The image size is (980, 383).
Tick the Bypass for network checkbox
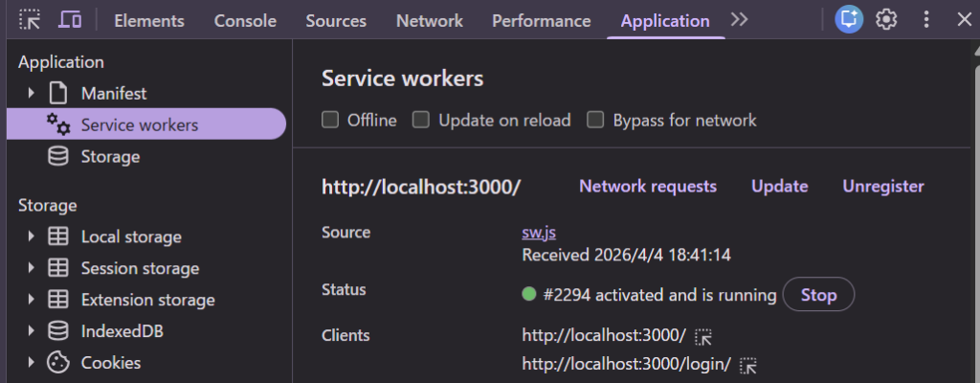coord(595,120)
